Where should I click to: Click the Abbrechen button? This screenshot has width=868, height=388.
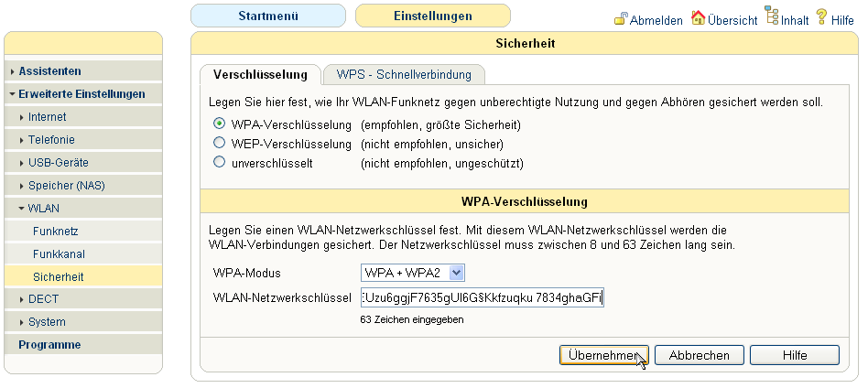[699, 355]
